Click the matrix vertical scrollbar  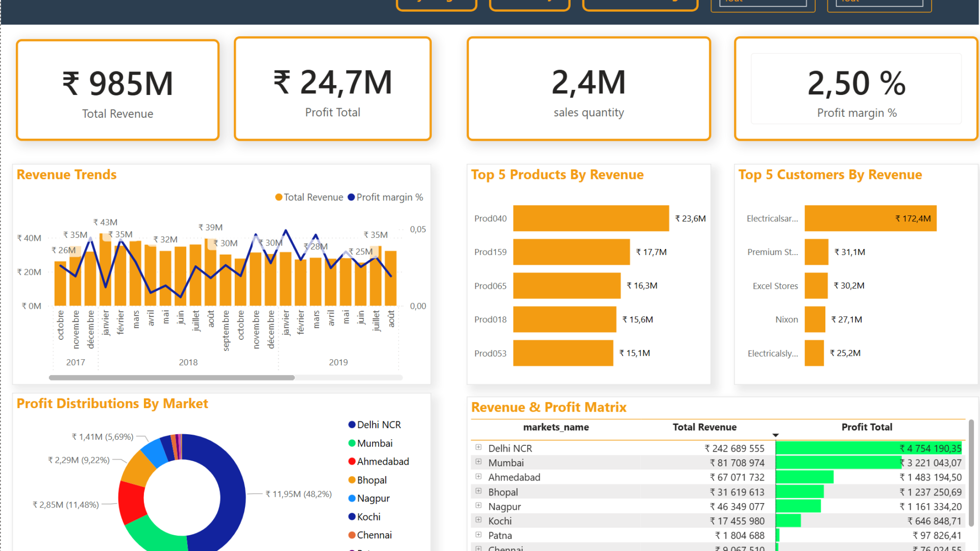pos(971,472)
